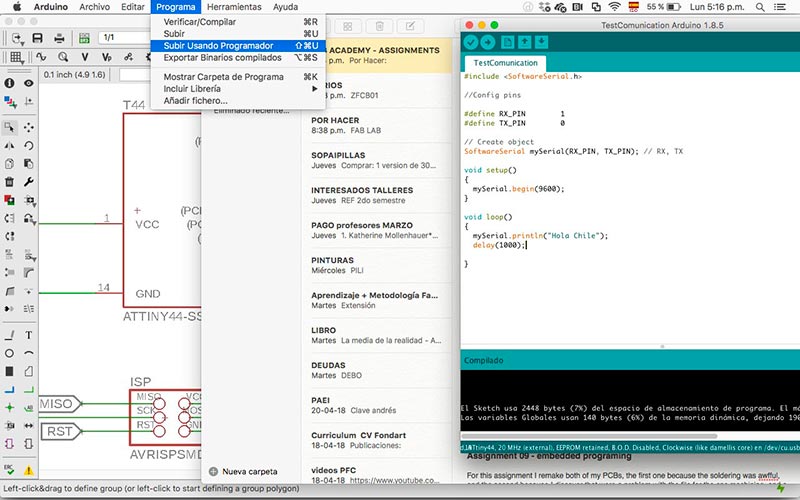The width and height of the screenshot is (800, 500).
Task: Open the Archivo menu
Action: point(94,7)
